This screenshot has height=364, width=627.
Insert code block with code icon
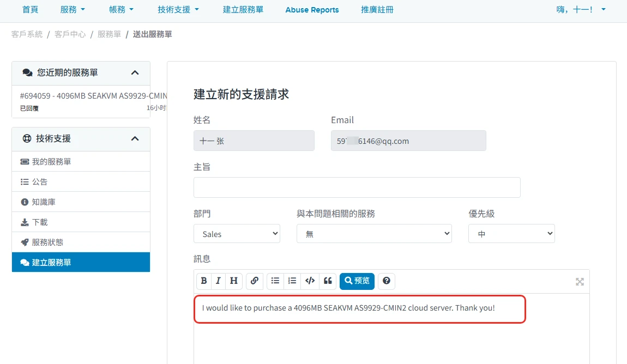coord(310,281)
